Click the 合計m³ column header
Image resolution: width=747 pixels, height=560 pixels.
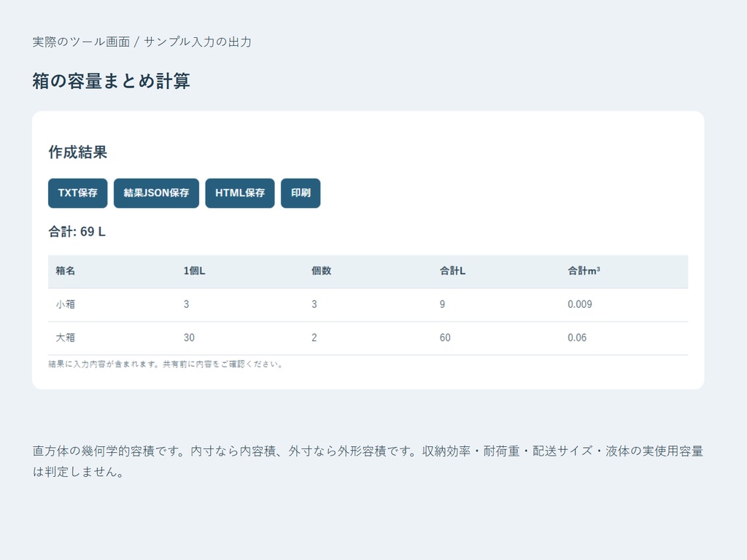584,271
